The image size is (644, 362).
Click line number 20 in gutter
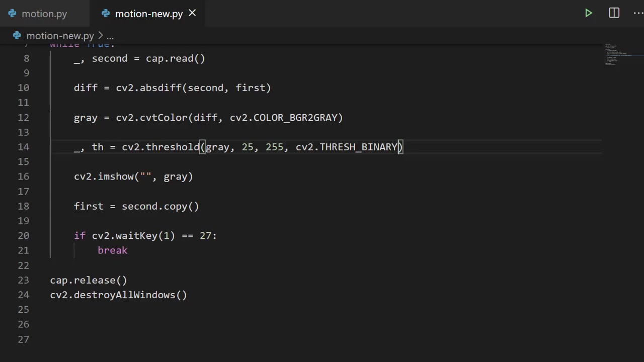pos(23,235)
